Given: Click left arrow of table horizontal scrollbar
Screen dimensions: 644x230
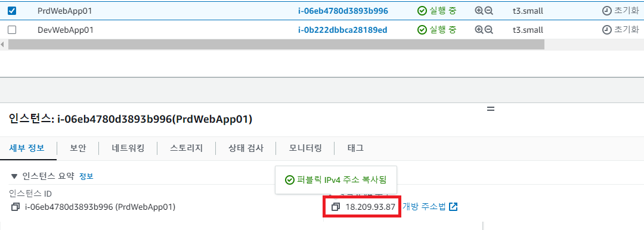Looking at the screenshot, I should pyautogui.click(x=3, y=44).
